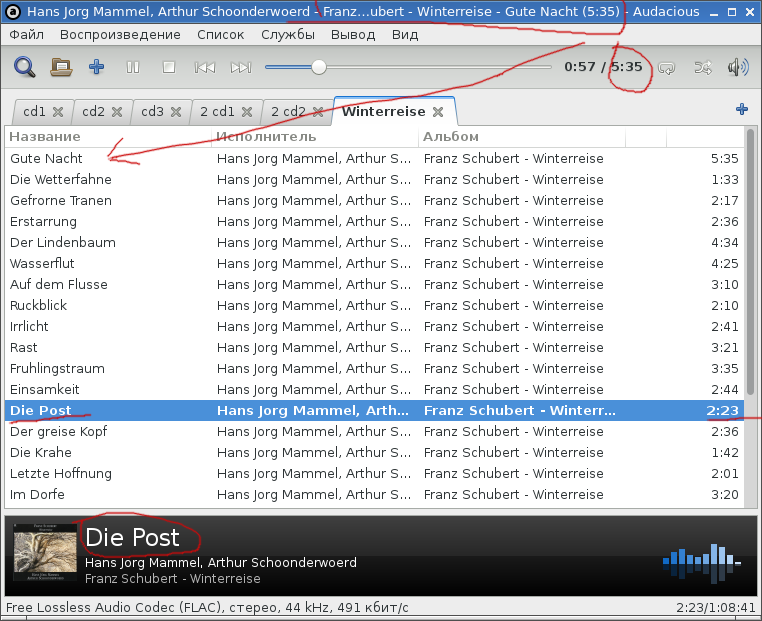Close the cd3 playlist tab
The image size is (762, 621).
point(176,112)
